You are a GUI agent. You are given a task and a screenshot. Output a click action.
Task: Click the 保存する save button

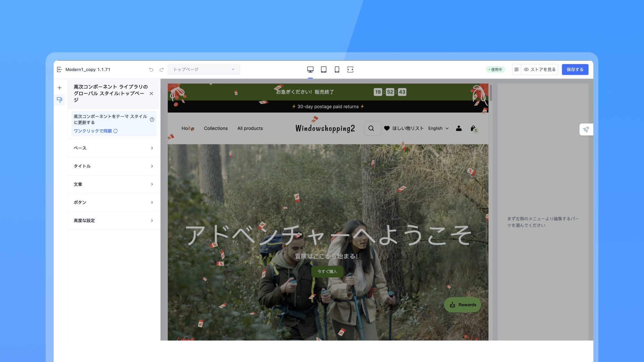[575, 69]
